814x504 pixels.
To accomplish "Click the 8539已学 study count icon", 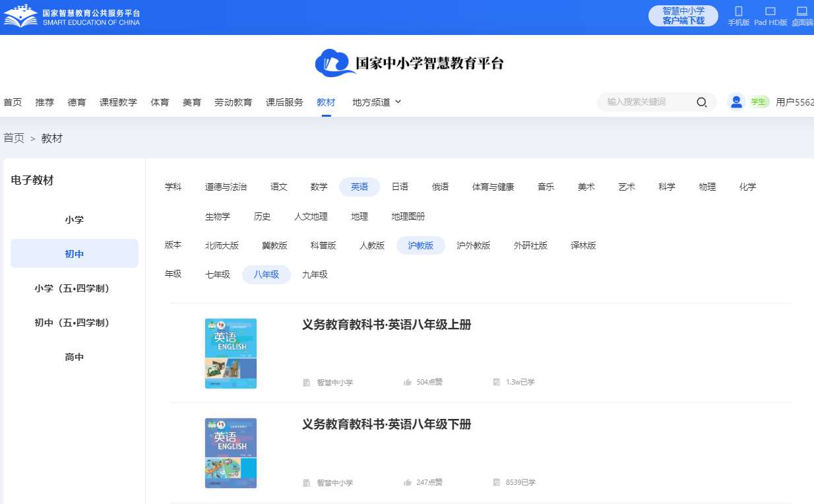I will (497, 482).
